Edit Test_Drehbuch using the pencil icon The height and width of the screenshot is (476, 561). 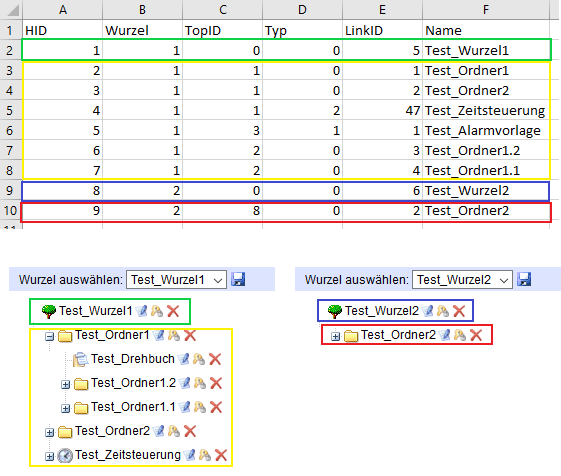tap(184, 359)
